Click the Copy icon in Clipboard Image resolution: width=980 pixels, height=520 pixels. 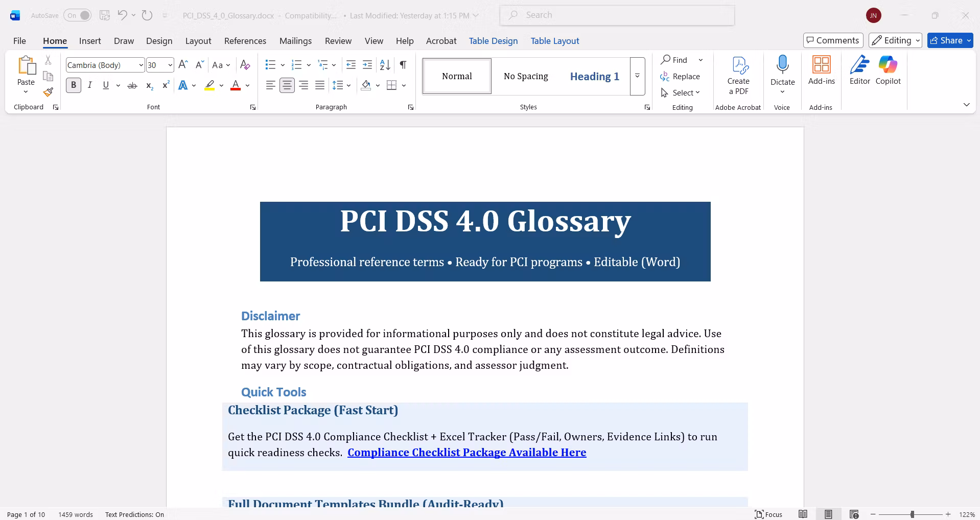click(48, 76)
